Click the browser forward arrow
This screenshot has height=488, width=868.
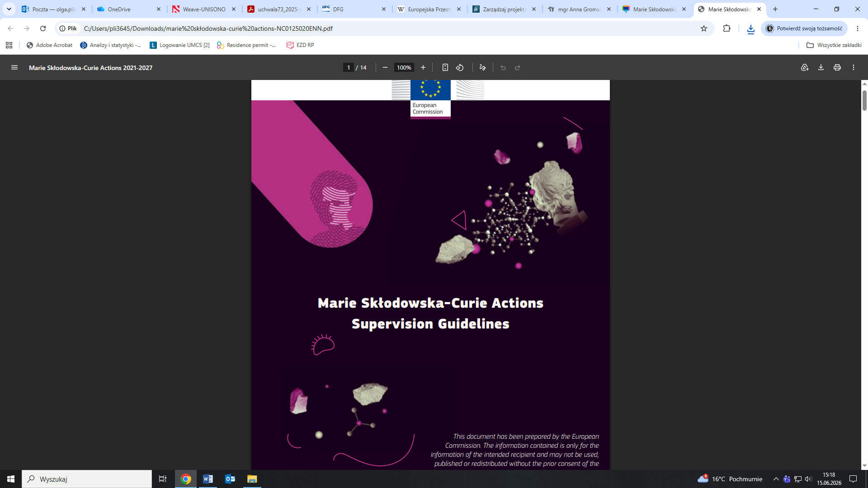click(x=27, y=28)
